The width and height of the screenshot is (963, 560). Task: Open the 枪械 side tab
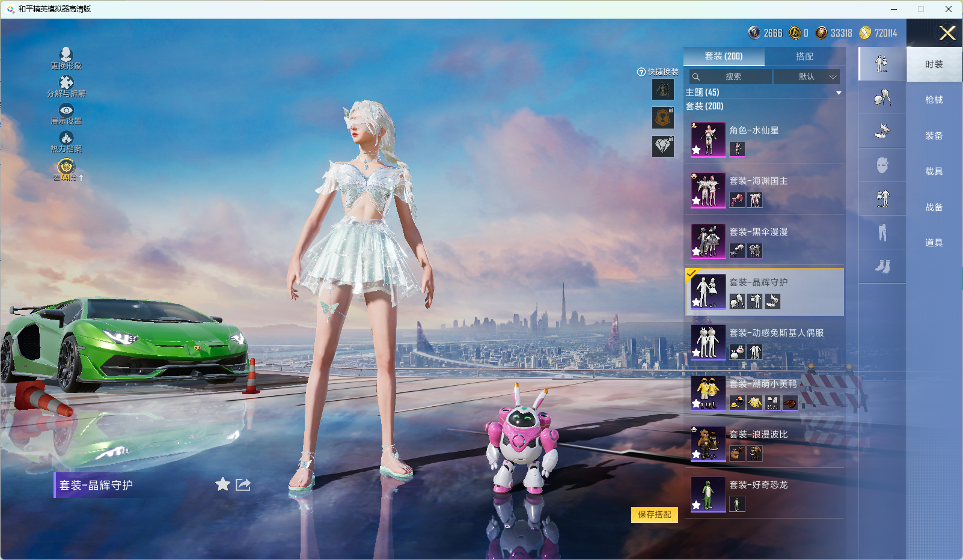pos(934,100)
